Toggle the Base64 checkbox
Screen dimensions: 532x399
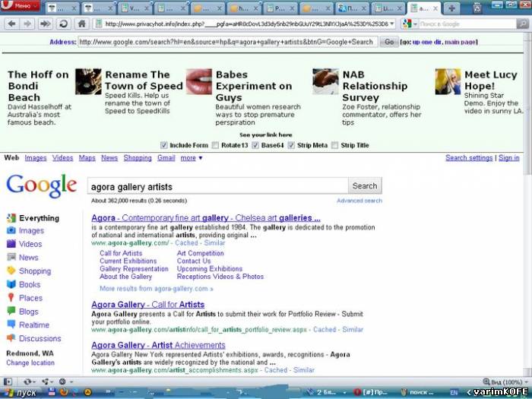pyautogui.click(x=255, y=145)
